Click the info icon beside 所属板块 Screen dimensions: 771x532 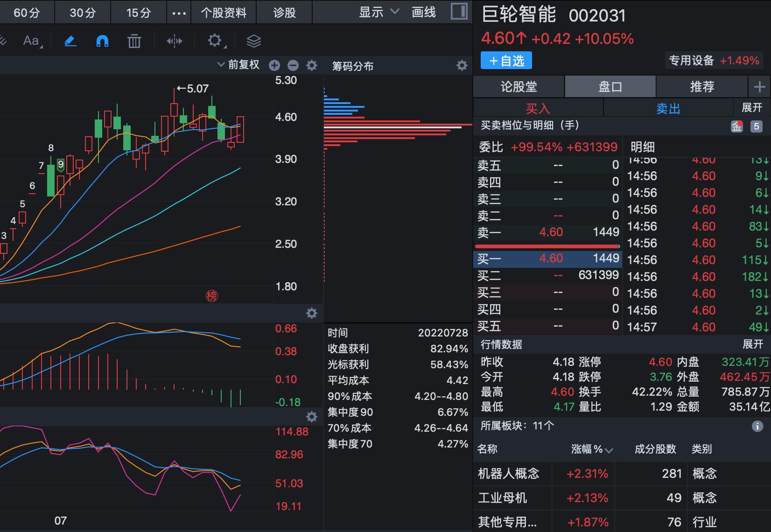[x=757, y=426]
